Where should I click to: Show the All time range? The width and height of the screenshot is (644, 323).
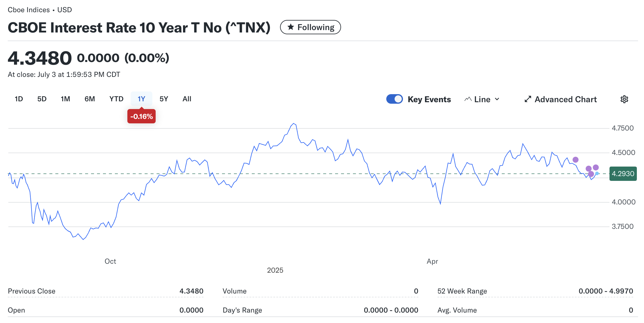pyautogui.click(x=187, y=99)
